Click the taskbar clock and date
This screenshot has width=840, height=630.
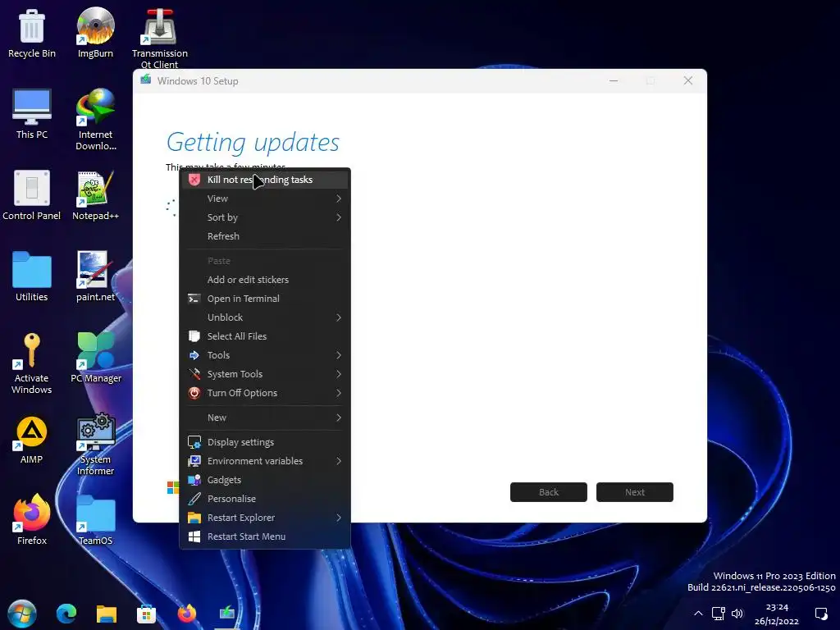[x=777, y=614]
